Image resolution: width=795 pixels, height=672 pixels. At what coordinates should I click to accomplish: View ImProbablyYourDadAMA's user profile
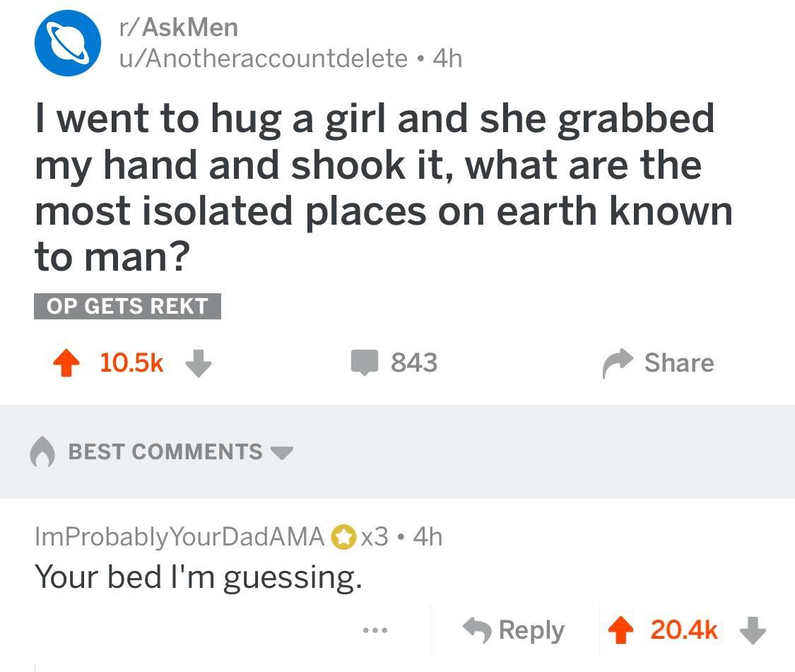(x=179, y=537)
